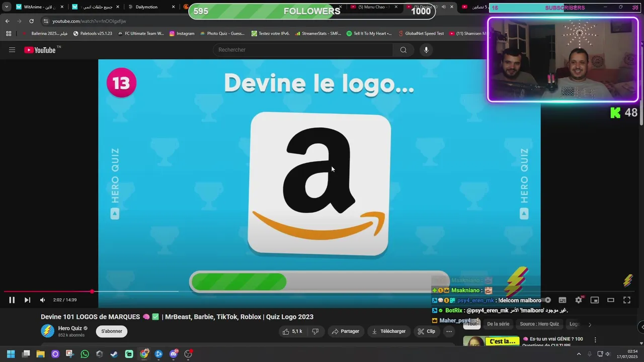Open the GlobalNet Speed Test bookmark
Viewport: 644px width, 362px height.
point(421,34)
